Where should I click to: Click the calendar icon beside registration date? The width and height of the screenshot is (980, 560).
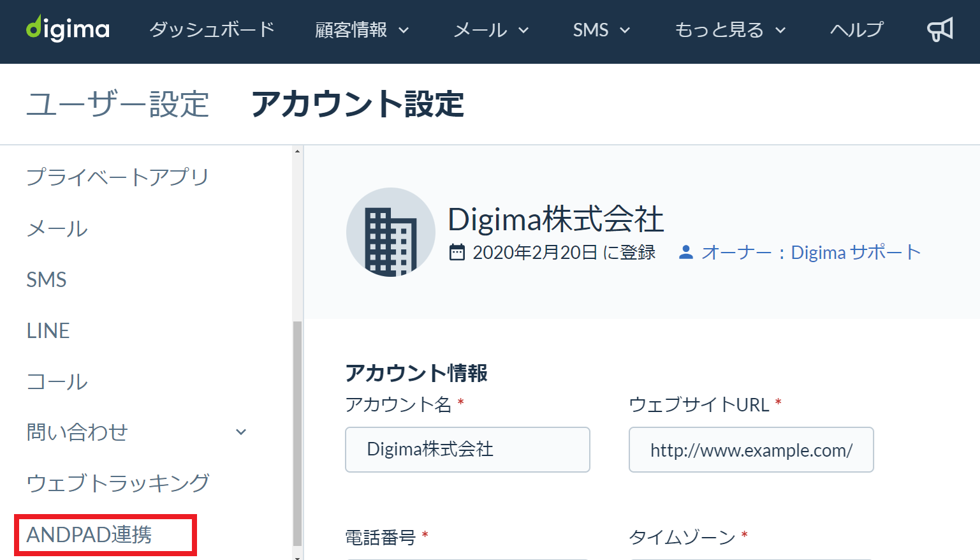pos(457,253)
